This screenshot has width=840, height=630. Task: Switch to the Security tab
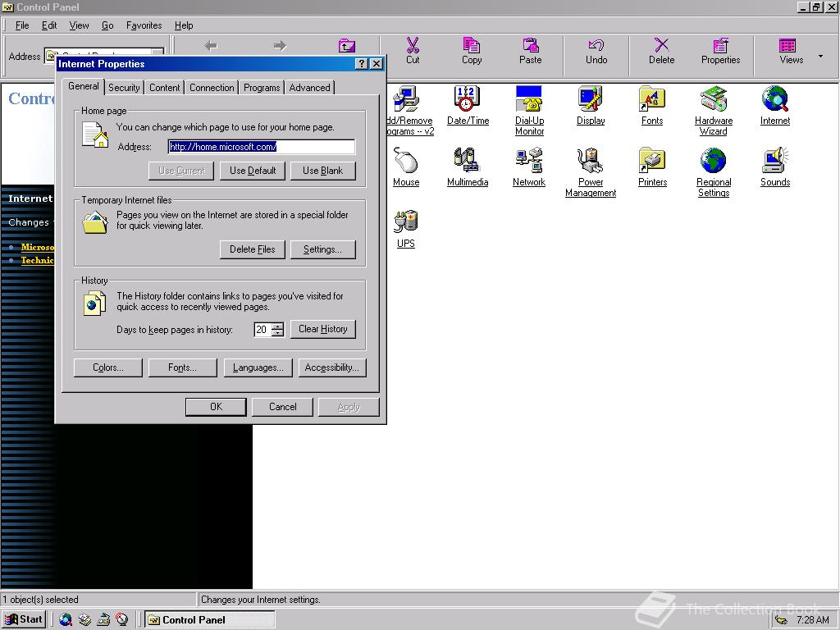[124, 87]
